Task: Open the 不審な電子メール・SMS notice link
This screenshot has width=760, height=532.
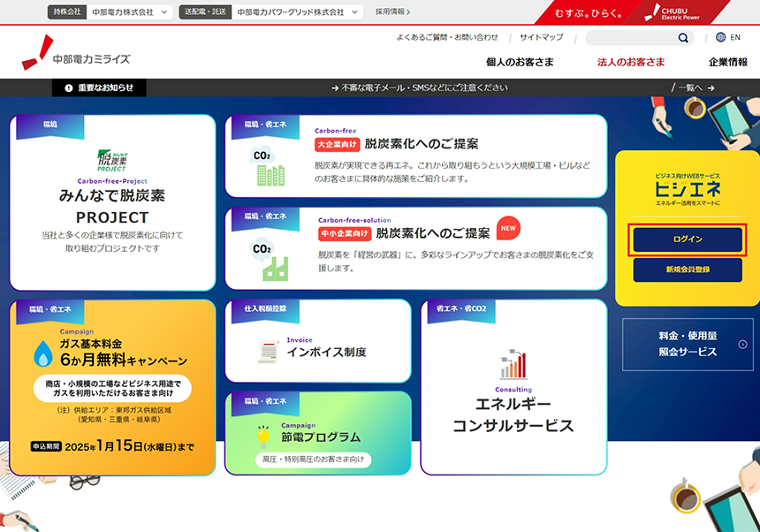Action: pos(420,88)
